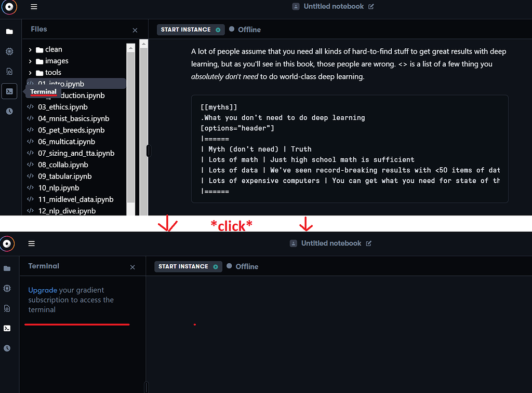
Task: Open the 10_nlp.ipynb notebook
Action: coord(57,187)
